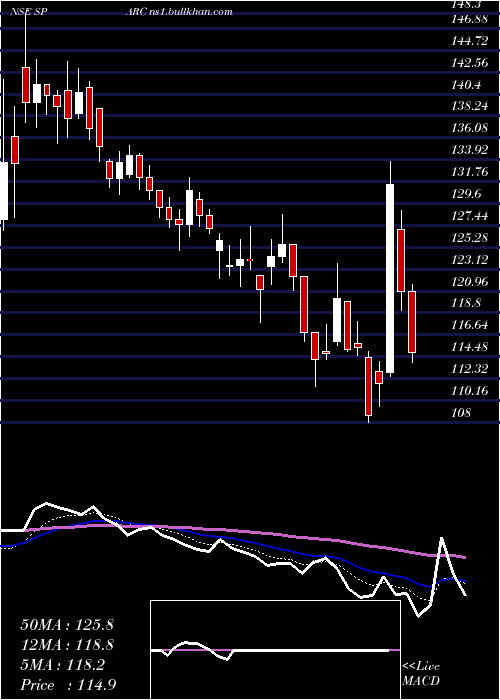The image size is (500, 700).
Task: Click the NSE SP ticker text
Action: pyautogui.click(x=29, y=12)
